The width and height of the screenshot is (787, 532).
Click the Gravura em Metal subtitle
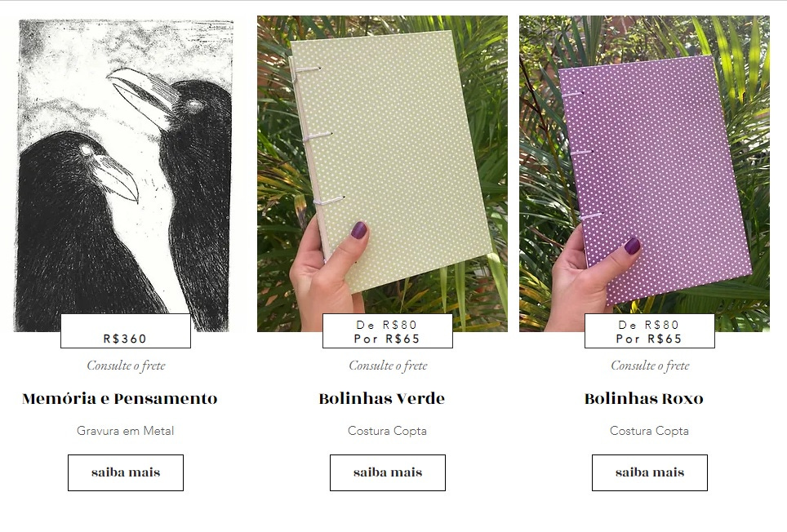click(126, 431)
